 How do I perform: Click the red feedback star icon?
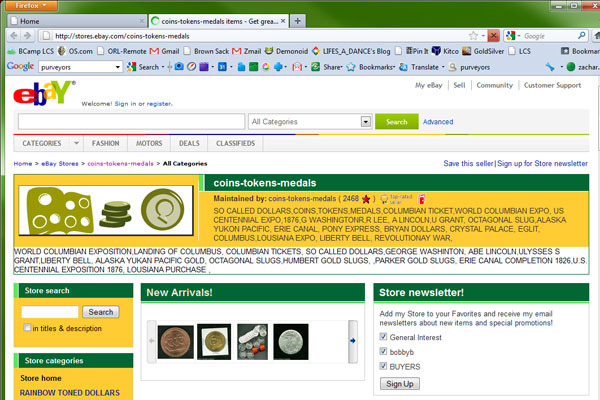coord(366,199)
